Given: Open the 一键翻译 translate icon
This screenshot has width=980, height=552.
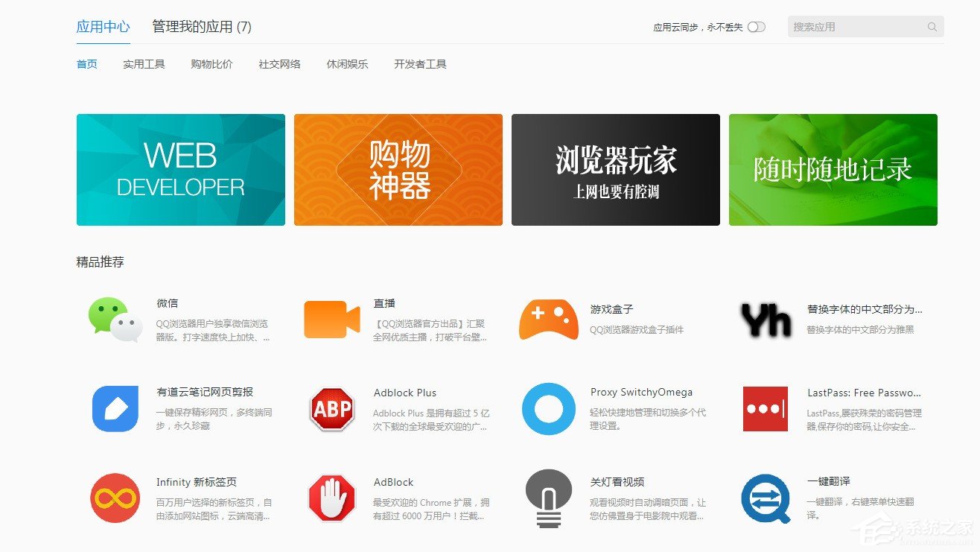Looking at the screenshot, I should pyautogui.click(x=766, y=498).
